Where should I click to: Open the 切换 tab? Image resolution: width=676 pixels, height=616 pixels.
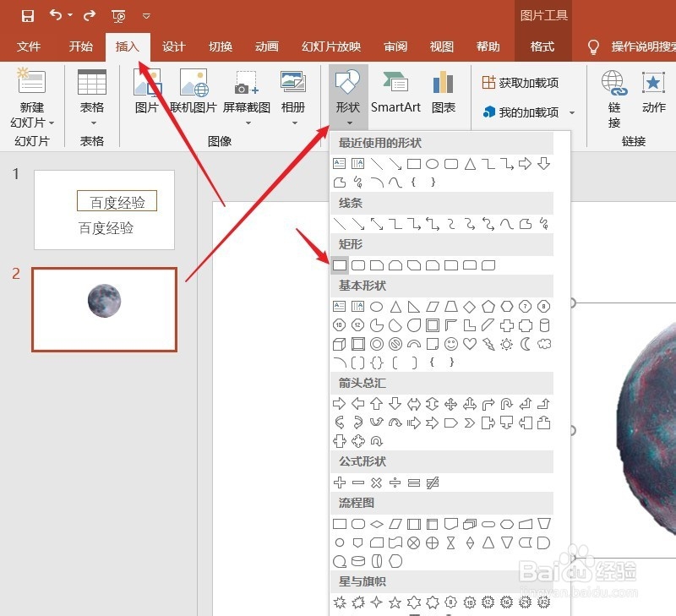[x=221, y=46]
